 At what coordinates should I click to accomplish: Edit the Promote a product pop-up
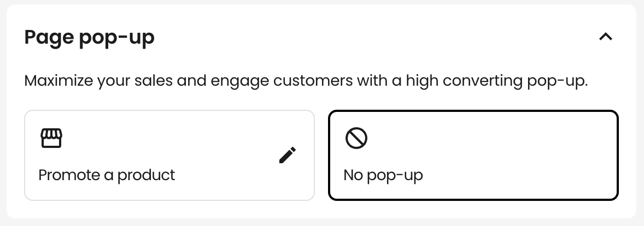[x=288, y=155]
